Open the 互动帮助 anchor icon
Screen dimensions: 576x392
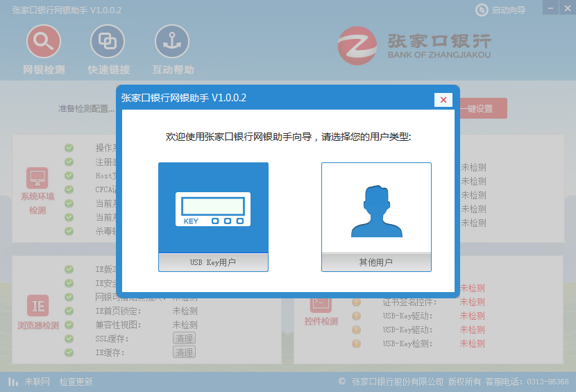pyautogui.click(x=172, y=41)
